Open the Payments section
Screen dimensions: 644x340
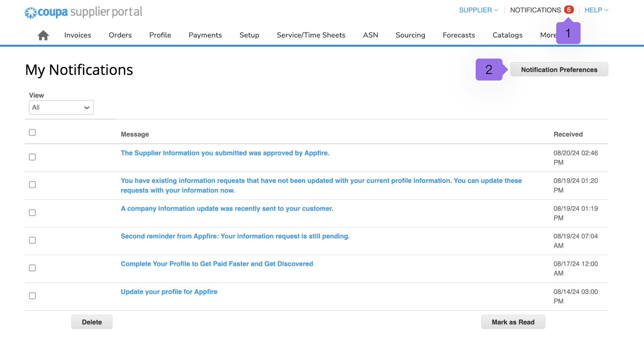pos(205,35)
